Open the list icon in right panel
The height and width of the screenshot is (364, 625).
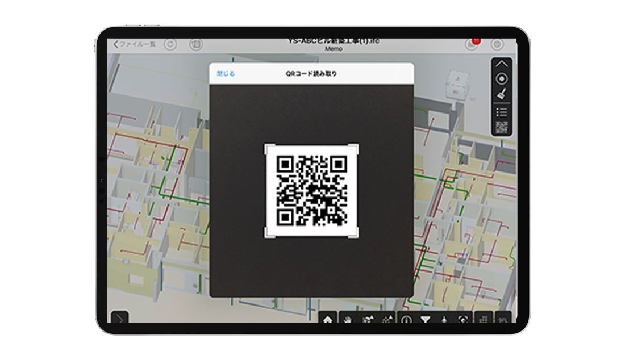502,112
